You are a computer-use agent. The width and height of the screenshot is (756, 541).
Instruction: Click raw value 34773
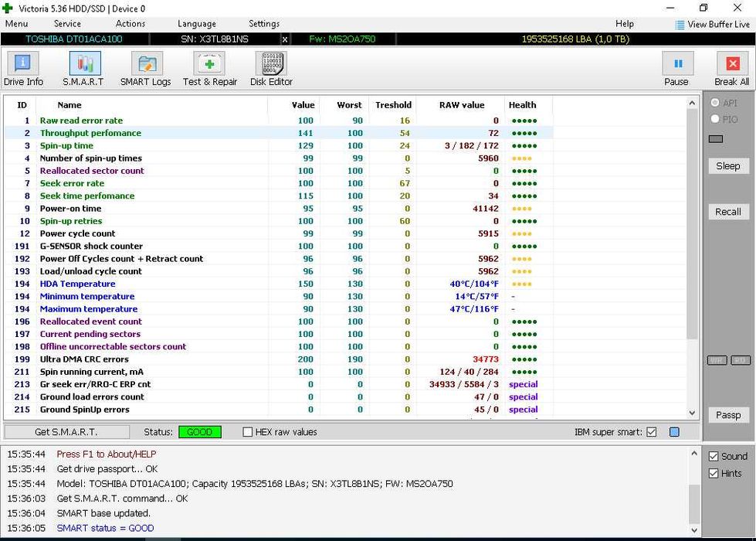486,359
